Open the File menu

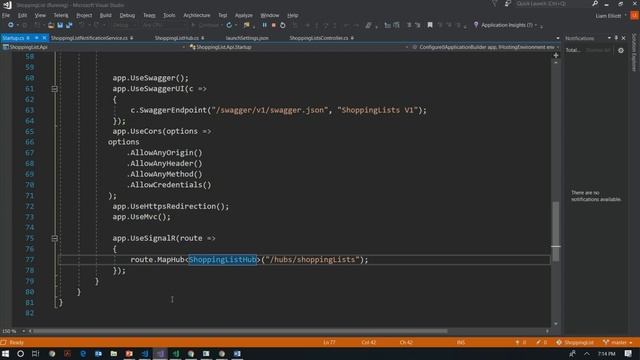click(6, 16)
